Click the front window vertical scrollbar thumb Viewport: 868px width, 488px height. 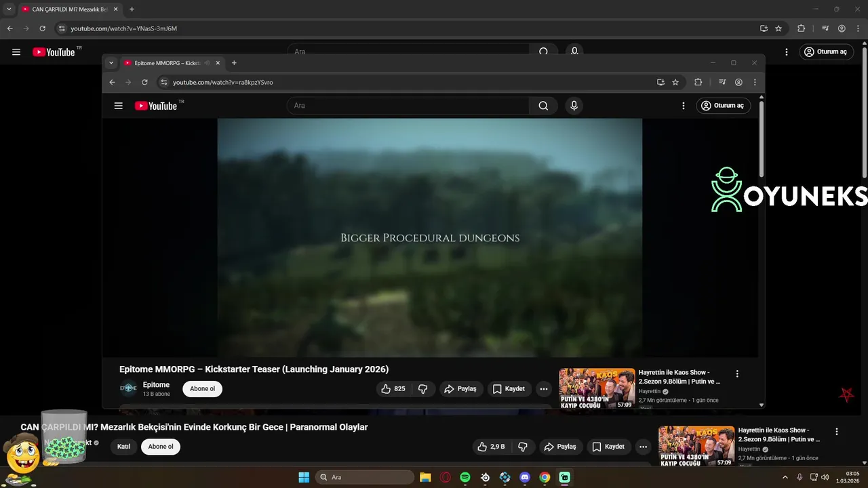[761, 139]
